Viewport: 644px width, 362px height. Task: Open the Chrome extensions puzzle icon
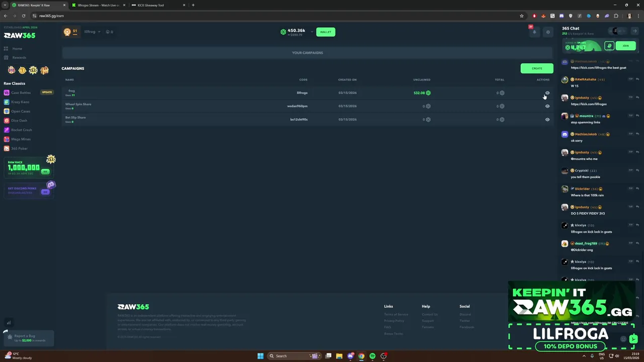point(616,16)
